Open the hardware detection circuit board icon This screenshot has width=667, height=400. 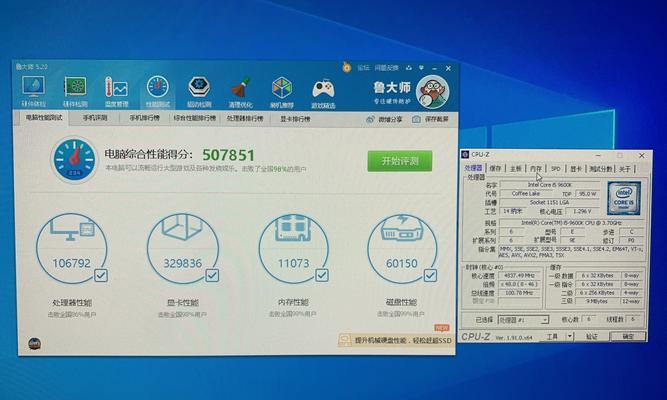[75, 88]
